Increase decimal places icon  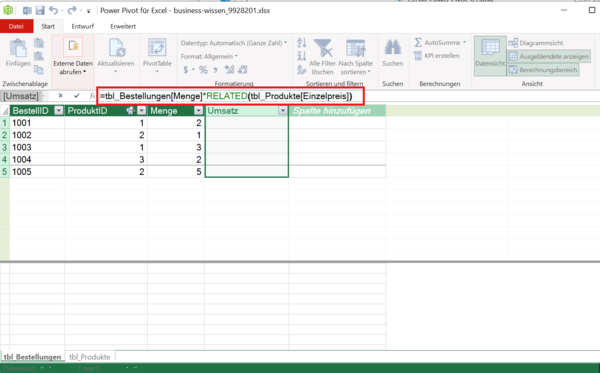click(x=229, y=70)
